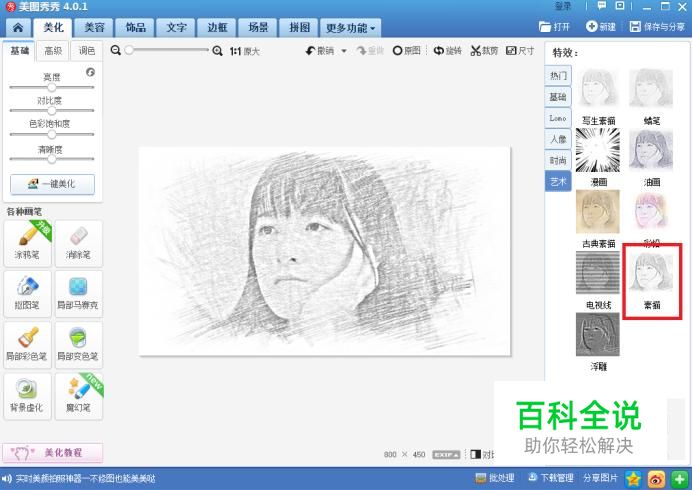Open the 场景 tab
The image size is (692, 490).
pos(258,28)
